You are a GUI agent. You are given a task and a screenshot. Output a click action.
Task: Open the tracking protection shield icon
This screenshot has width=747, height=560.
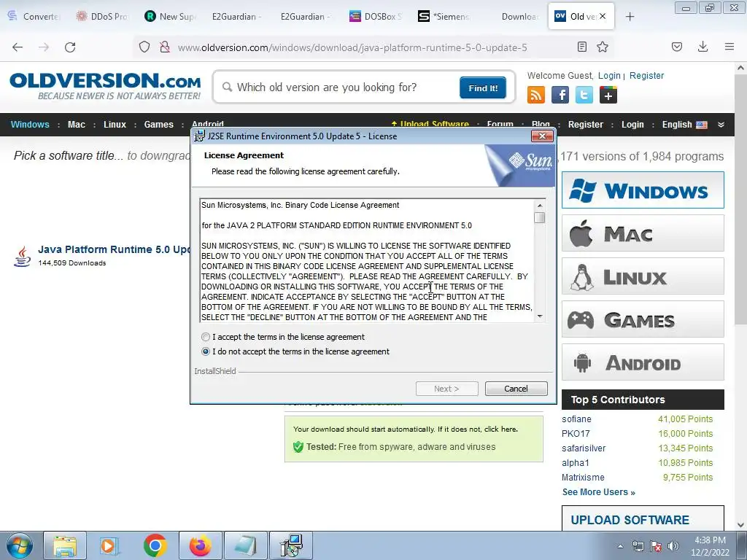(144, 47)
